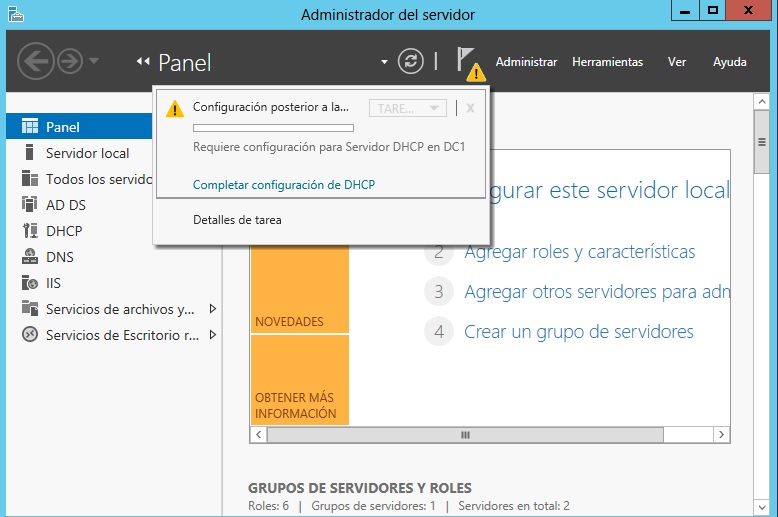778x517 pixels.
Task: Click the forward navigation arrow icon
Action: pyautogui.click(x=69, y=61)
